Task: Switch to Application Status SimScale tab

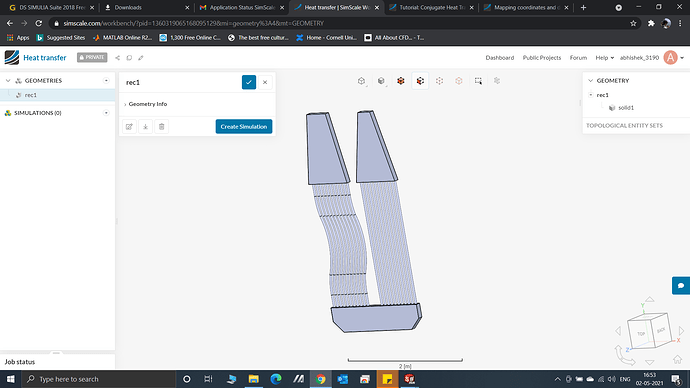Action: (x=242, y=7)
